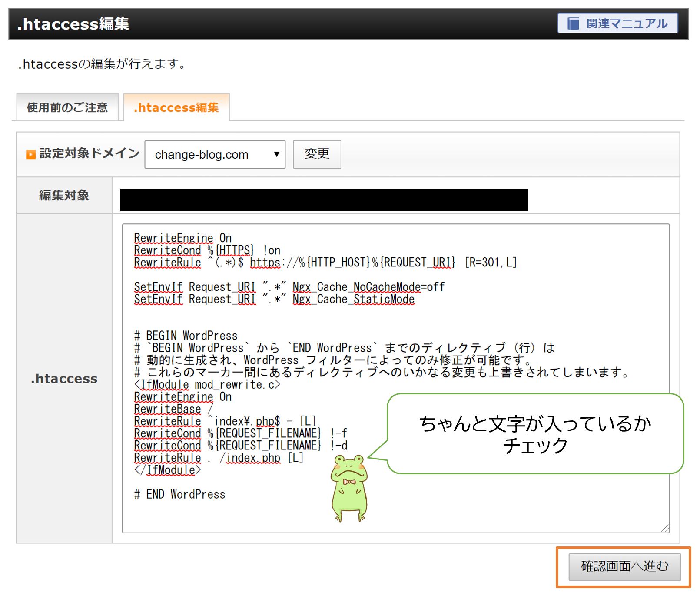Click the ちゃんと文字が入っているか speech bubble
The width and height of the screenshot is (700, 596).
click(535, 434)
